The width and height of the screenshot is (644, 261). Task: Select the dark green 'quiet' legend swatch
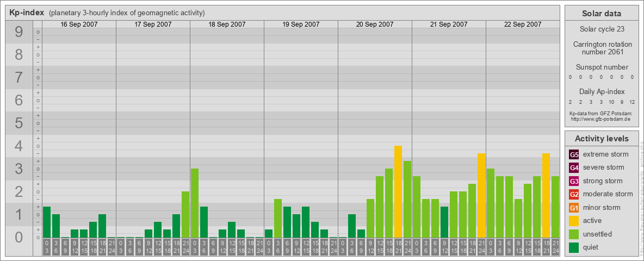(574, 247)
